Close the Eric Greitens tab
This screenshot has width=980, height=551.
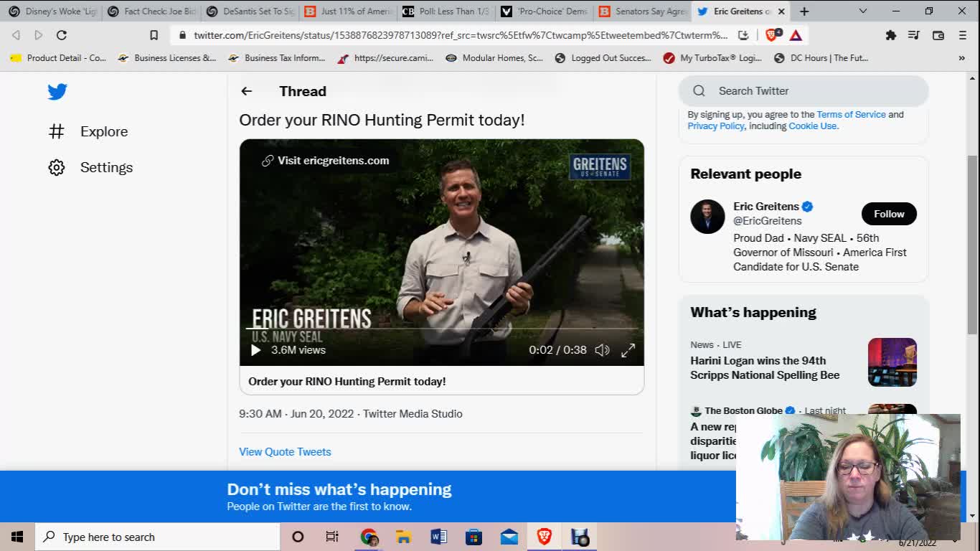tap(781, 11)
